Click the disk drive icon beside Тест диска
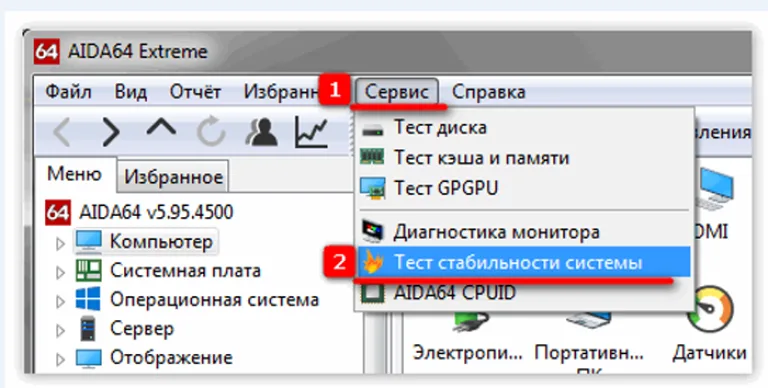768x388 pixels. [x=373, y=130]
